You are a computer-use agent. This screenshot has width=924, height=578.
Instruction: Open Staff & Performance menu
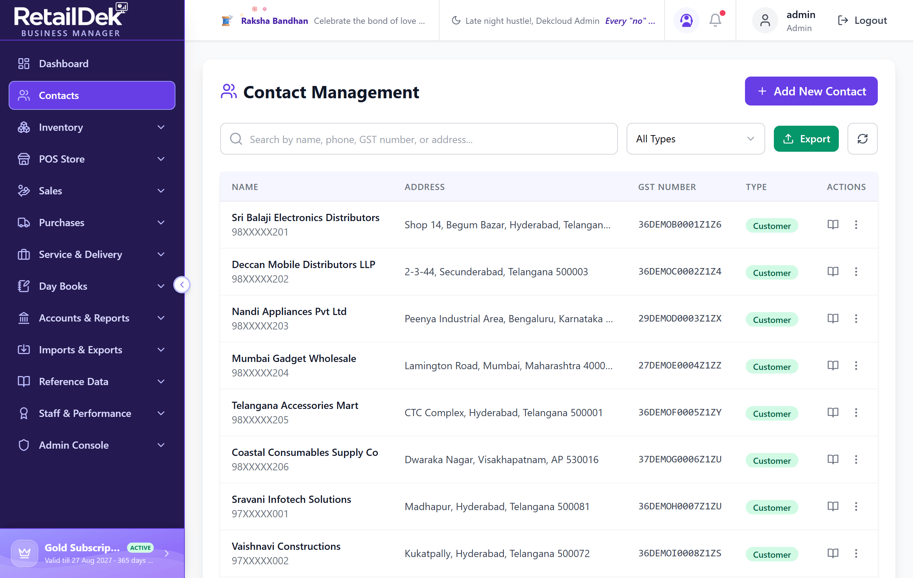[92, 413]
